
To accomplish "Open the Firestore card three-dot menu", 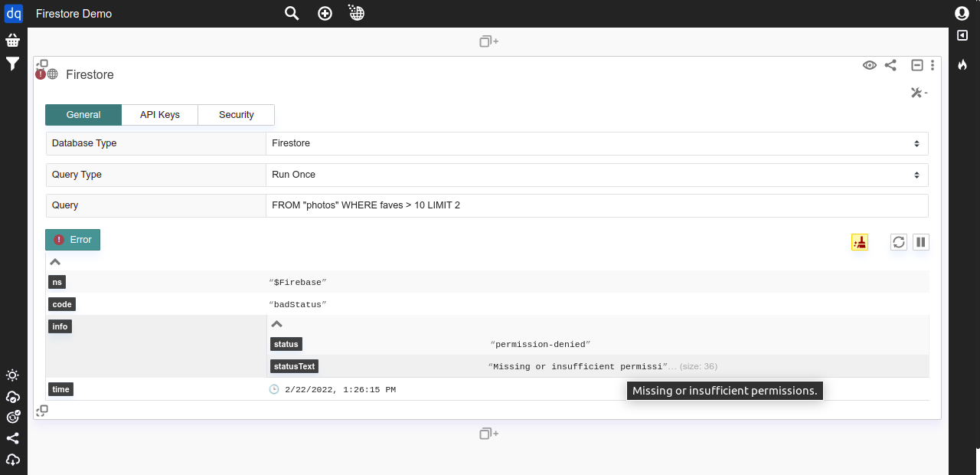I will coord(933,65).
